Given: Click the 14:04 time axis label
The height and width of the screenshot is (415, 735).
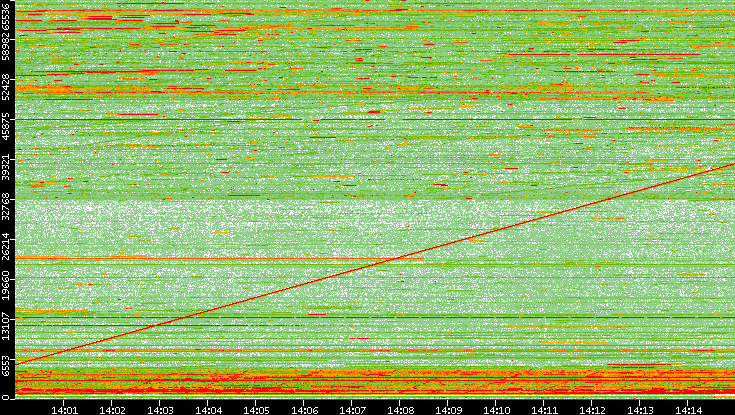Looking at the screenshot, I should pyautogui.click(x=208, y=410).
